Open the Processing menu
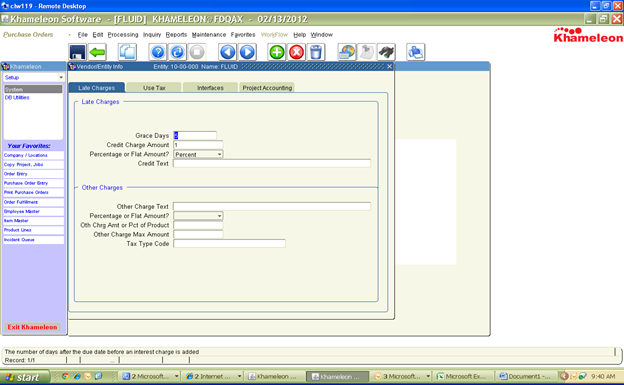 pyautogui.click(x=123, y=35)
